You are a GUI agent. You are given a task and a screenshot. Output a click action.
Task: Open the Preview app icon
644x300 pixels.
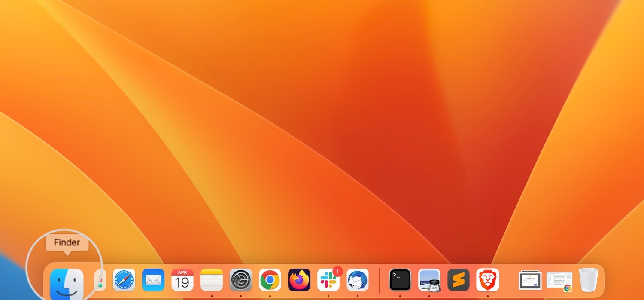[x=429, y=280]
